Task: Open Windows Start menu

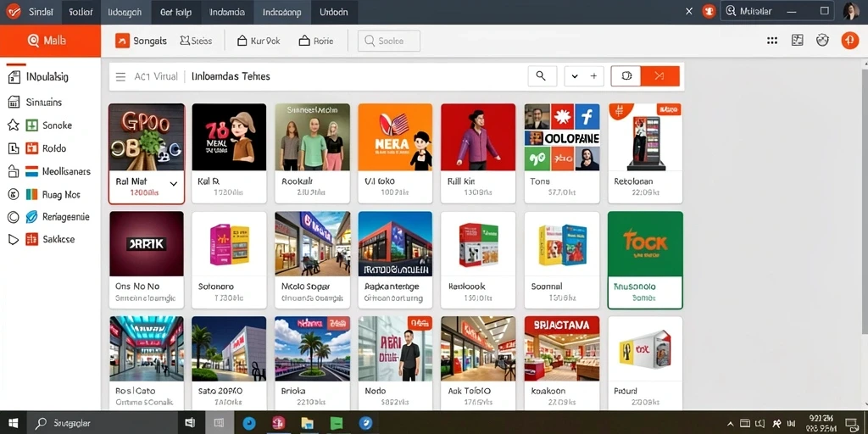Action: point(13,424)
